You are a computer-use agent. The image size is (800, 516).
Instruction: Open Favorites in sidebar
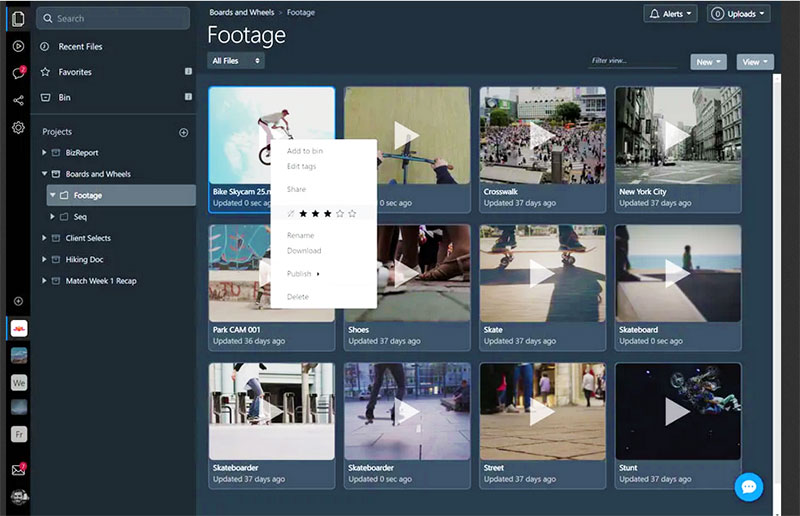click(75, 72)
